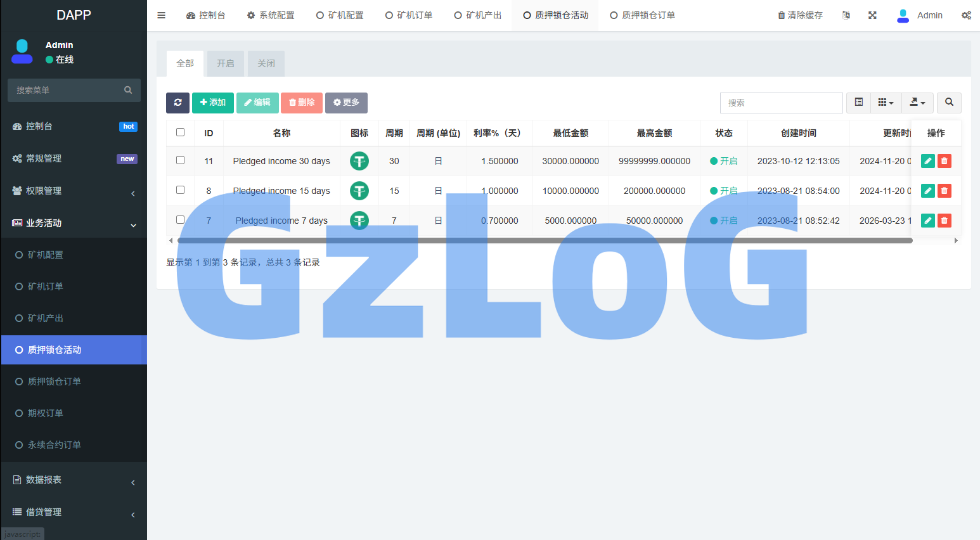
Task: Delete the Pledged income 15 days record
Action: click(x=944, y=190)
